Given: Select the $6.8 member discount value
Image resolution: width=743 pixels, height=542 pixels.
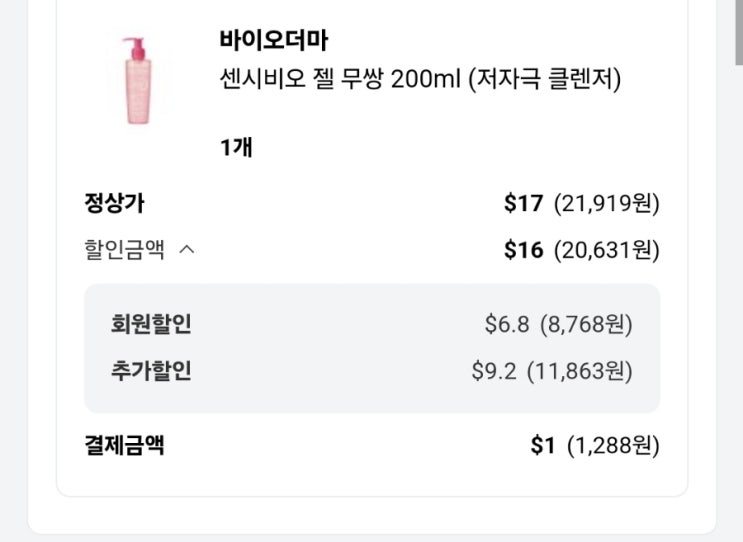Looking at the screenshot, I should point(505,324).
